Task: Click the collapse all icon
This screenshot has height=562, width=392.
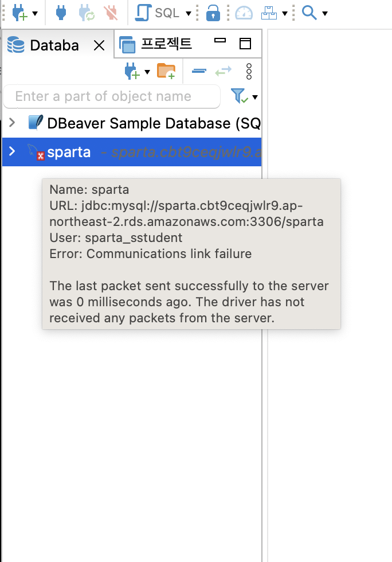Action: tap(199, 71)
